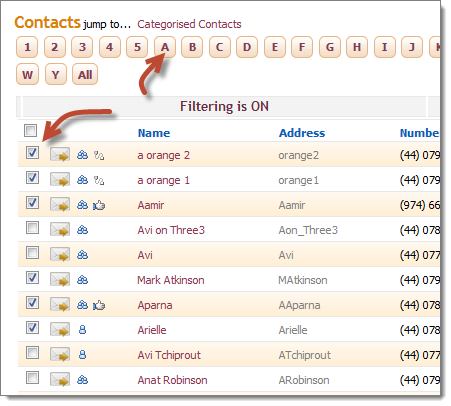Filter contacts by letter W
Image resolution: width=451 pixels, height=406 pixels.
(27, 74)
